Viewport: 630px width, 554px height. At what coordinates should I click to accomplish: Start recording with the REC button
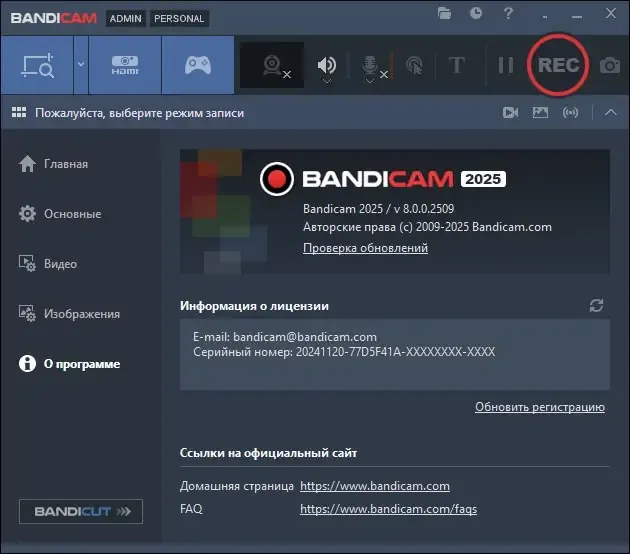click(x=558, y=65)
